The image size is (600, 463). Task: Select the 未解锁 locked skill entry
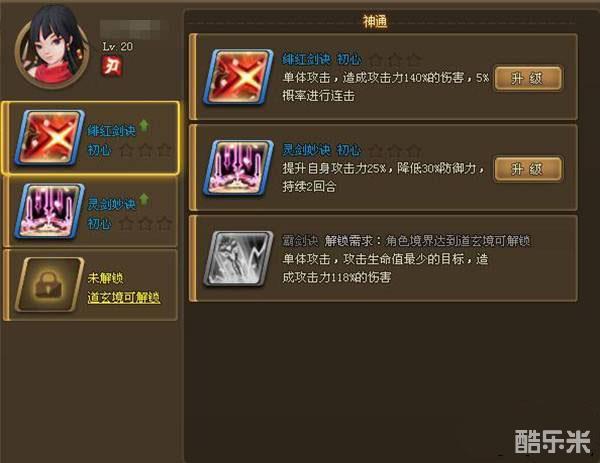point(91,285)
